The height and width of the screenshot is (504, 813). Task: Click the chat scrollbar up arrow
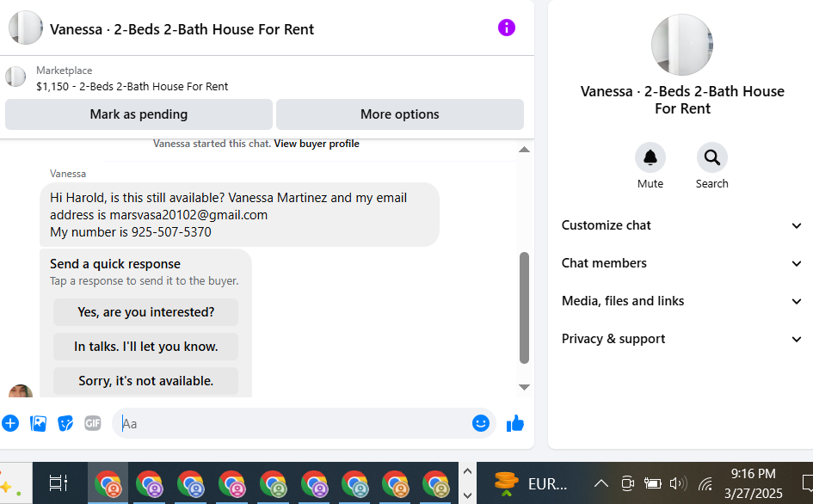[524, 150]
